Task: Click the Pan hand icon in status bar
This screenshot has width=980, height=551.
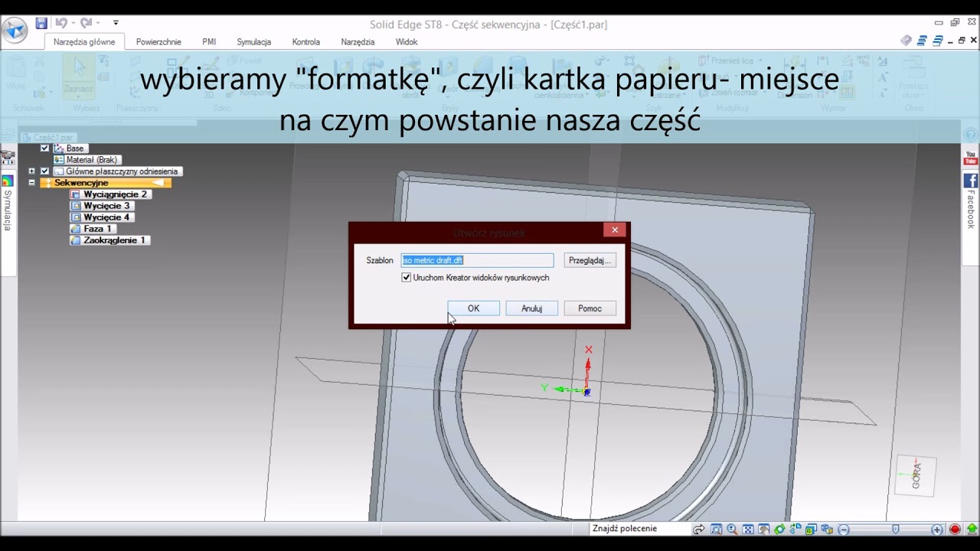Action: [x=764, y=530]
